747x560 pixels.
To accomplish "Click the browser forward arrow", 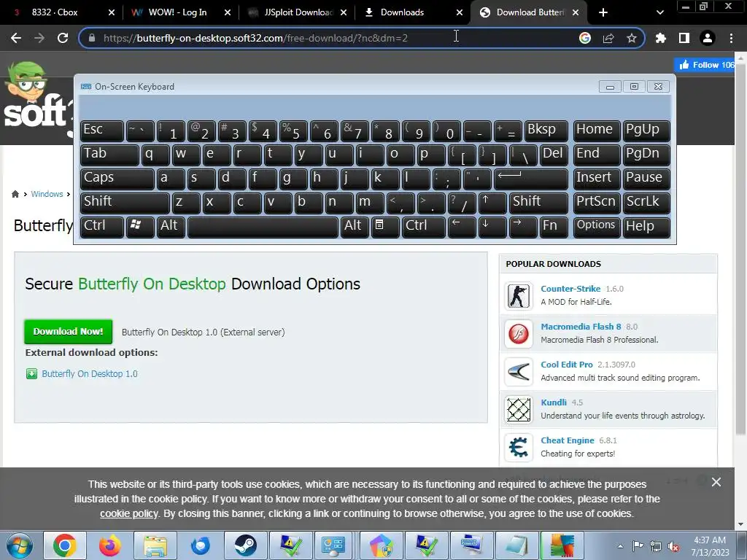I will (39, 38).
